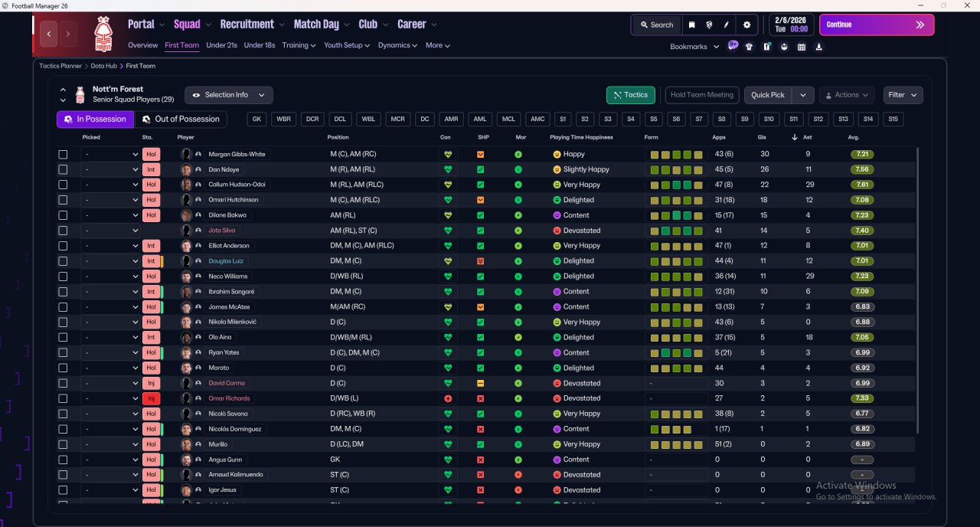The image size is (980, 527).
Task: Open Picked dropdown for Dilane Bakwa
Action: [x=111, y=215]
